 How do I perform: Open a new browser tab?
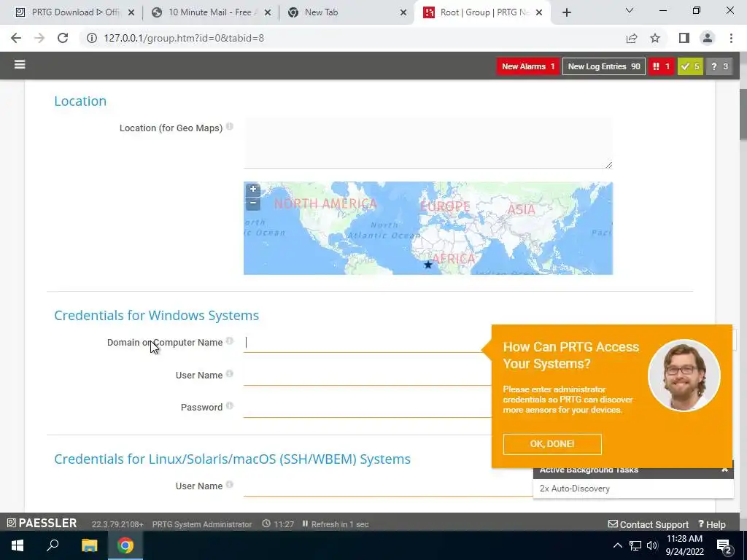point(566,13)
